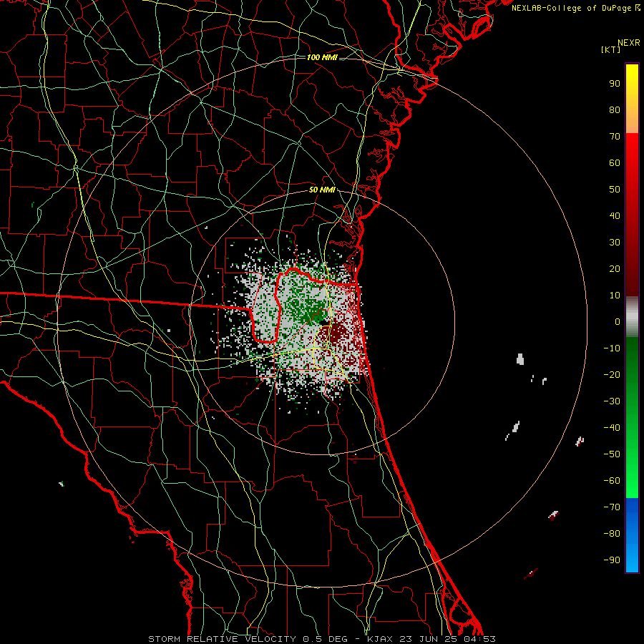Image resolution: width=644 pixels, height=644 pixels.
Task: Click the [KT] units label
Action: pos(611,49)
